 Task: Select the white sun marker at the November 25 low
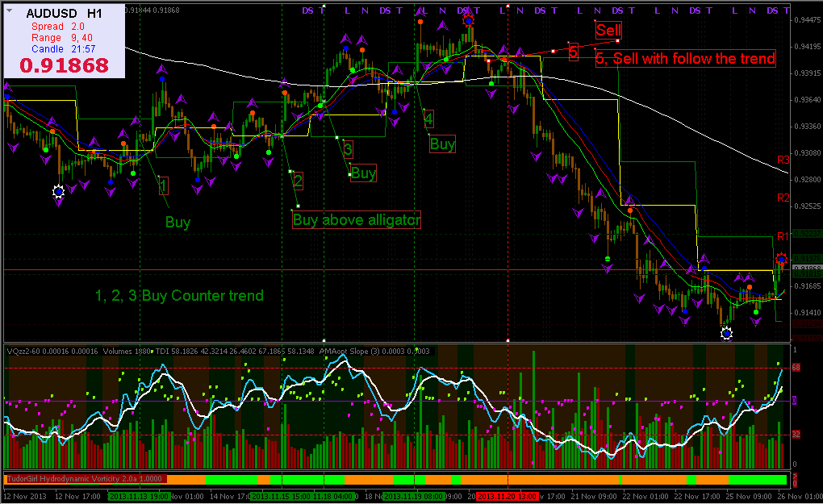point(726,332)
